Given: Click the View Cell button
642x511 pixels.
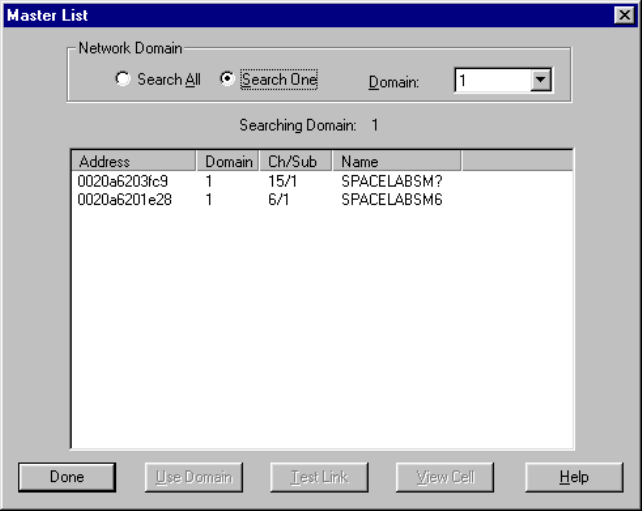Looking at the screenshot, I should coord(445,477).
